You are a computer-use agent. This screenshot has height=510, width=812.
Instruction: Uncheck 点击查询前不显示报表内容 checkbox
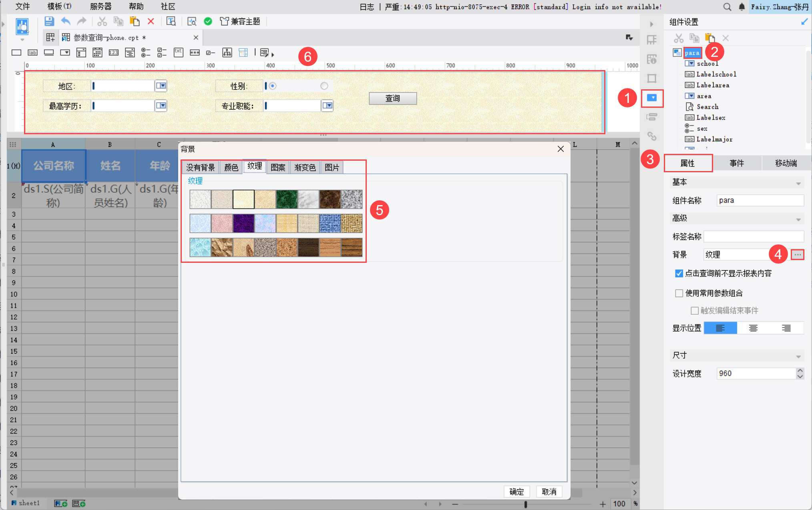click(x=679, y=273)
